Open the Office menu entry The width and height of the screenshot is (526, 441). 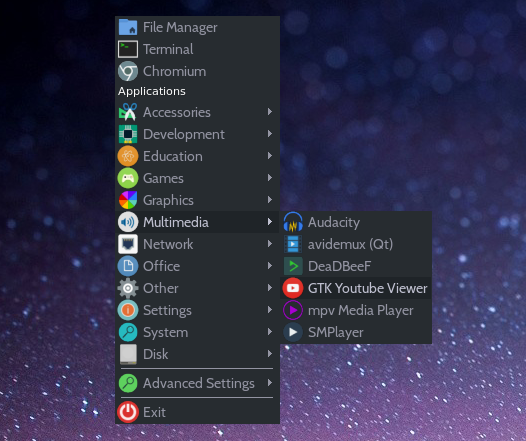coord(197,266)
